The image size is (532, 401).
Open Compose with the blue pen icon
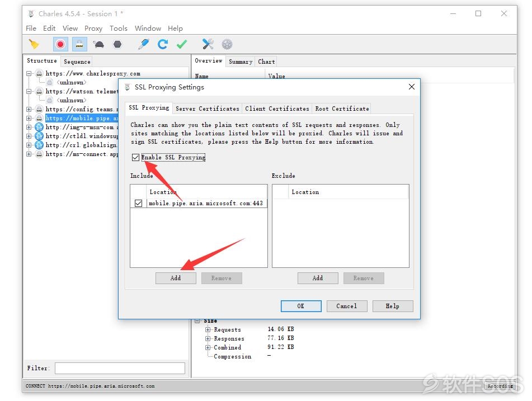(x=144, y=44)
